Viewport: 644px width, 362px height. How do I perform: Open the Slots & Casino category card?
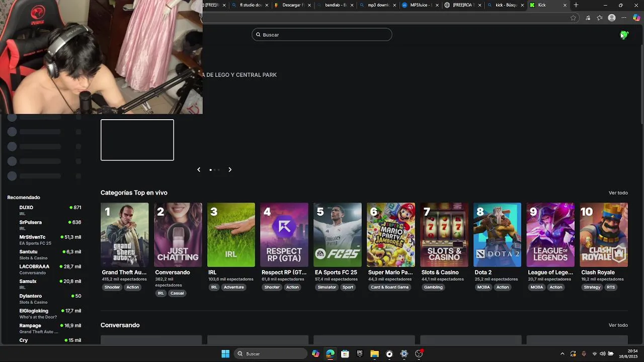pos(444,235)
